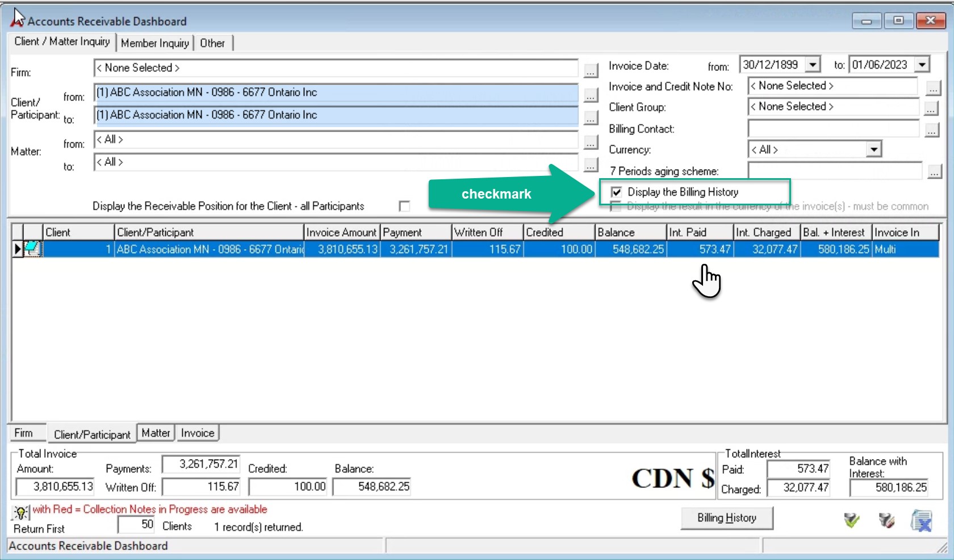
Task: Open the Client/Participant to lookup ellipsis button
Action: pyautogui.click(x=591, y=117)
